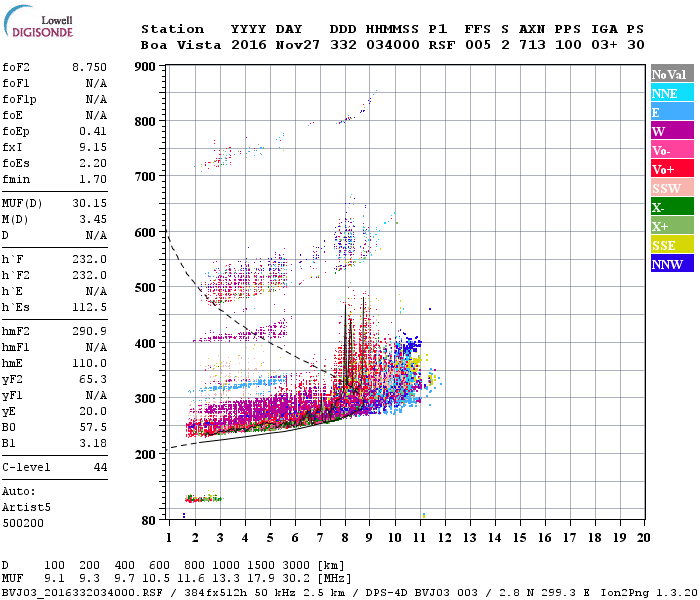The width and height of the screenshot is (700, 600).
Task: Click the foF2 value 8.750
Action: (89, 67)
